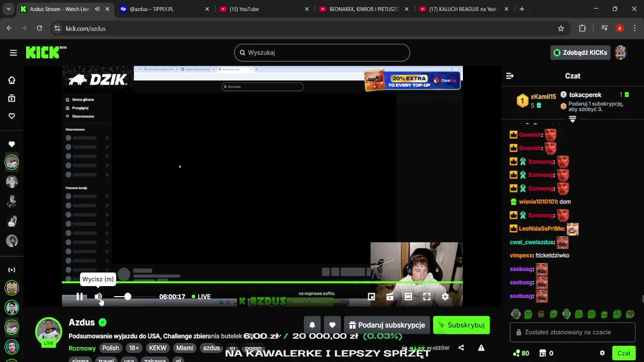Open tab search dropdown arrow

(x=9, y=9)
